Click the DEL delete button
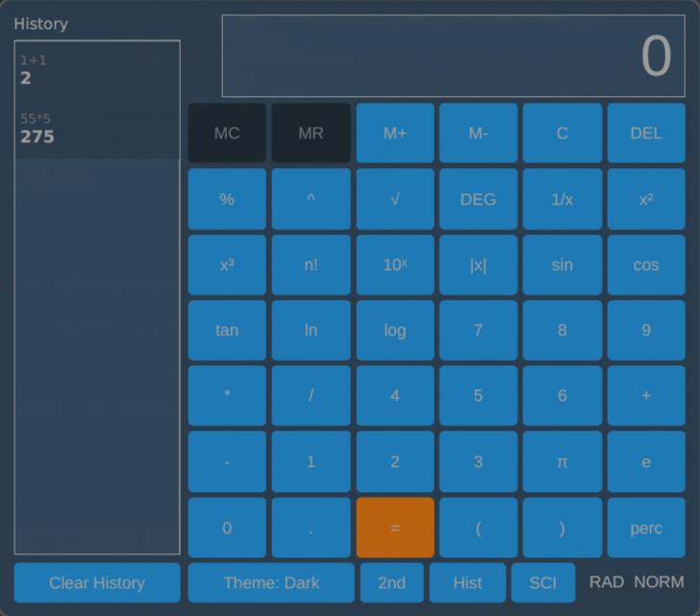The width and height of the screenshot is (700, 616). 646,133
